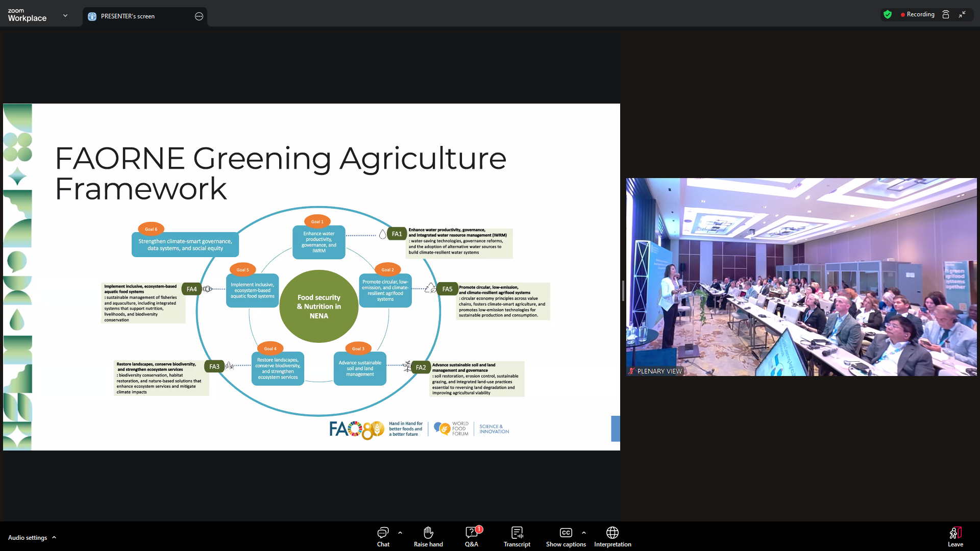Open the Interpretation globe icon
Viewport: 980px width, 551px height.
pos(612,533)
